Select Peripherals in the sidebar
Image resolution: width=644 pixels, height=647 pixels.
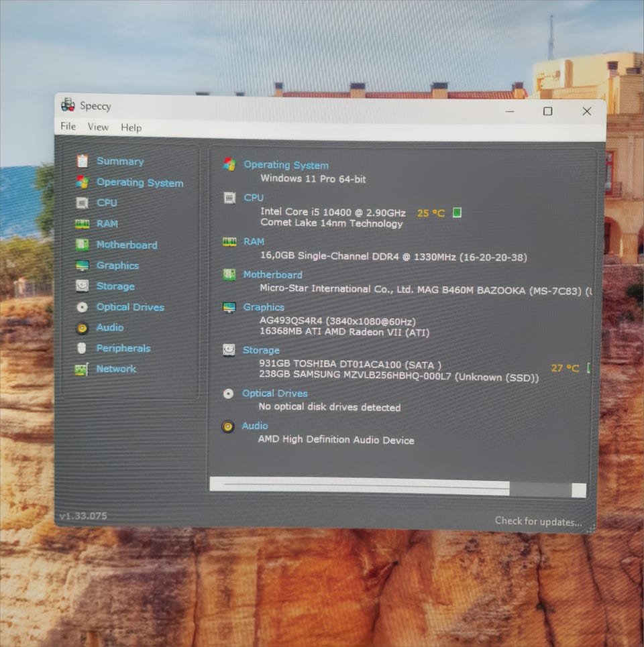pyautogui.click(x=123, y=348)
